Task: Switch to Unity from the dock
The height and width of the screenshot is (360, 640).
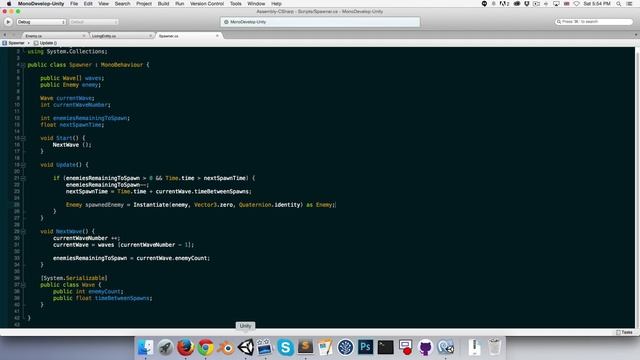Action: pyautogui.click(x=246, y=347)
